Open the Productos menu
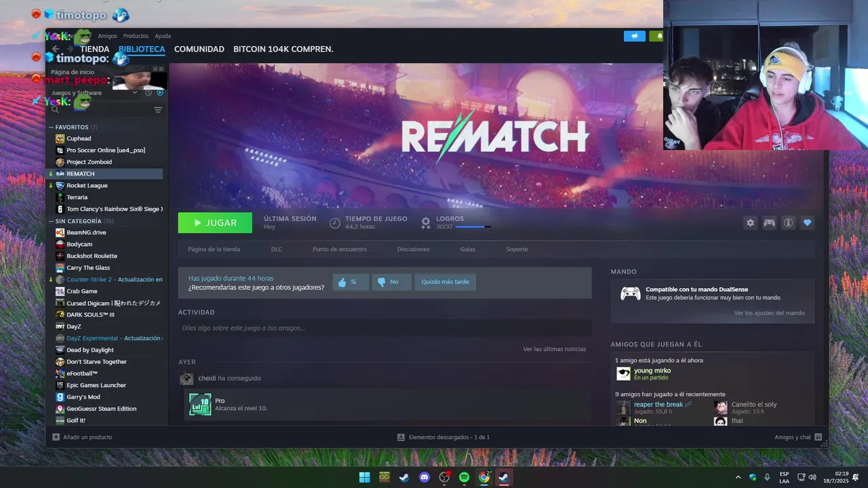 (136, 36)
